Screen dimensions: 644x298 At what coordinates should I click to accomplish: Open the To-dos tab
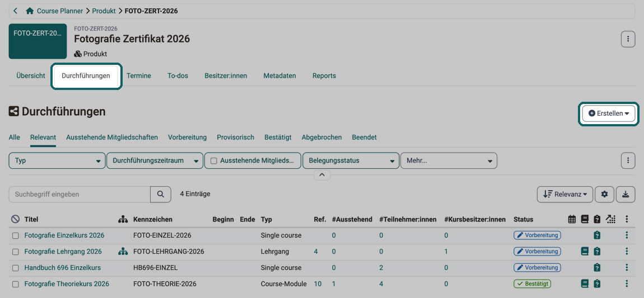(x=178, y=76)
